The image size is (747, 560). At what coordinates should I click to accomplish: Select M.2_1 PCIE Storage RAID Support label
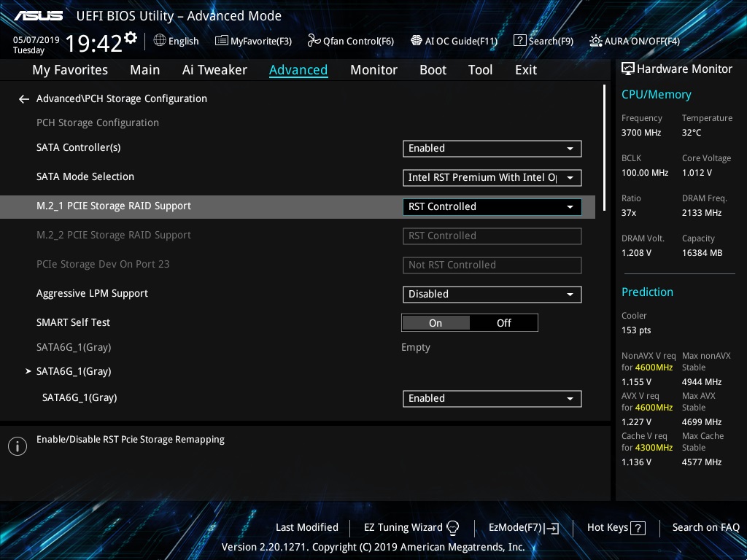pos(114,206)
